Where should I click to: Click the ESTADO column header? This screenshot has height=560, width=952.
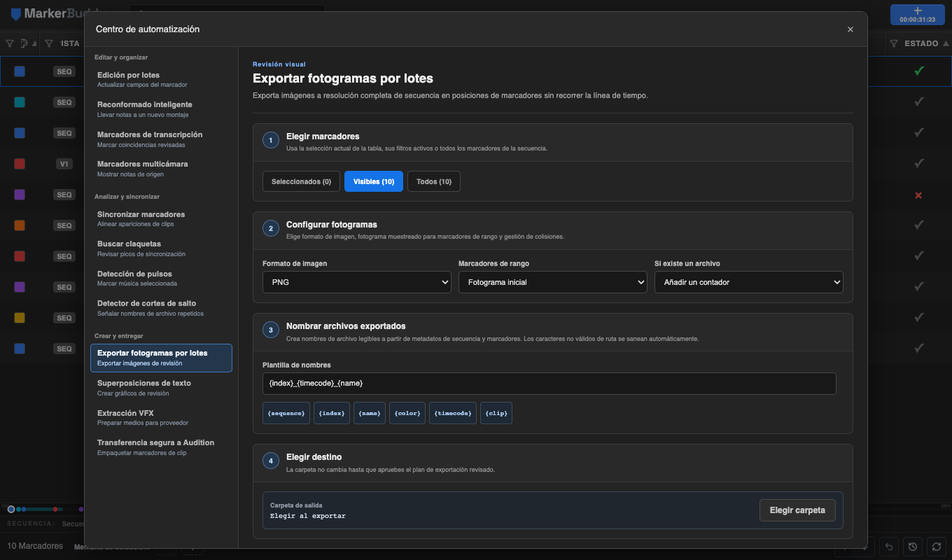(921, 43)
